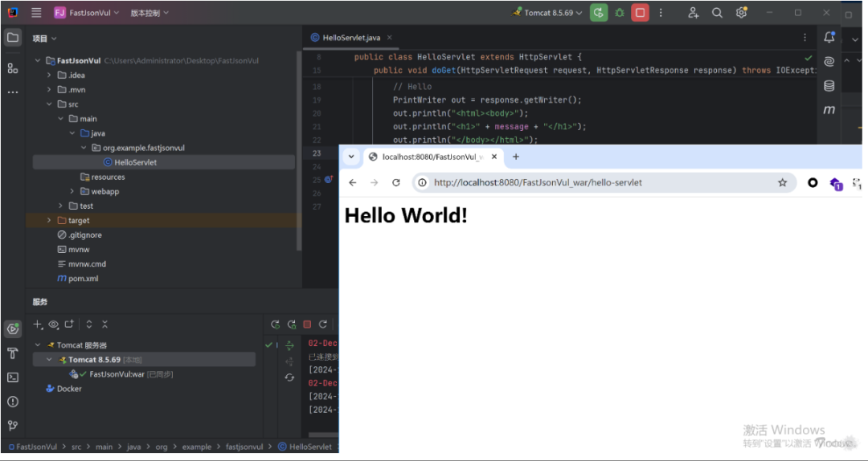Bookmark the page with the star icon
Screen dimensions: 868x461
(x=782, y=182)
